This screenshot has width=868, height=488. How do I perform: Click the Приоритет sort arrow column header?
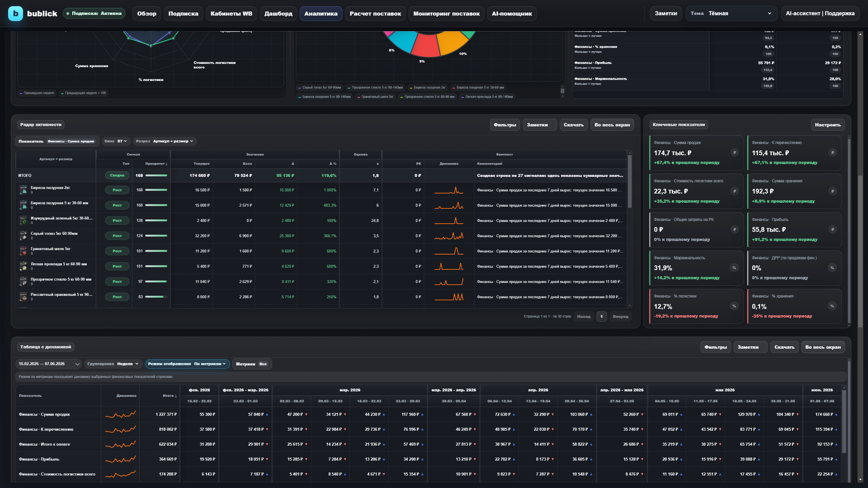156,164
